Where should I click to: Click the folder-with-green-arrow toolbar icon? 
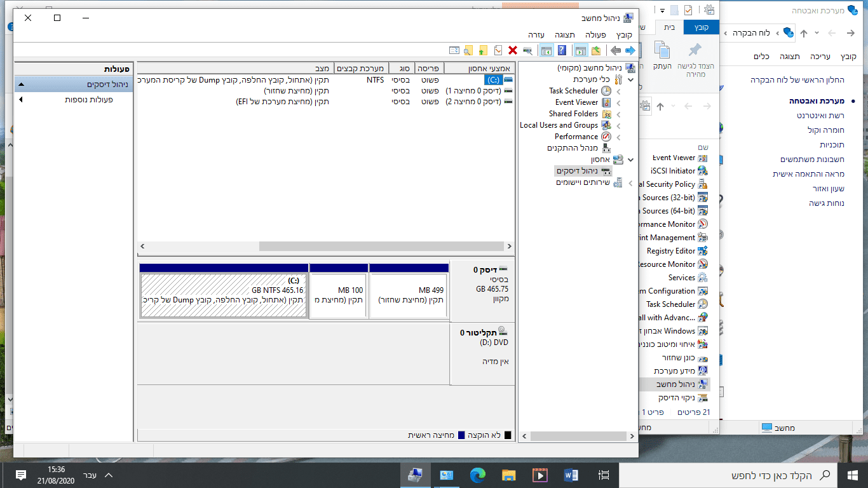point(483,50)
